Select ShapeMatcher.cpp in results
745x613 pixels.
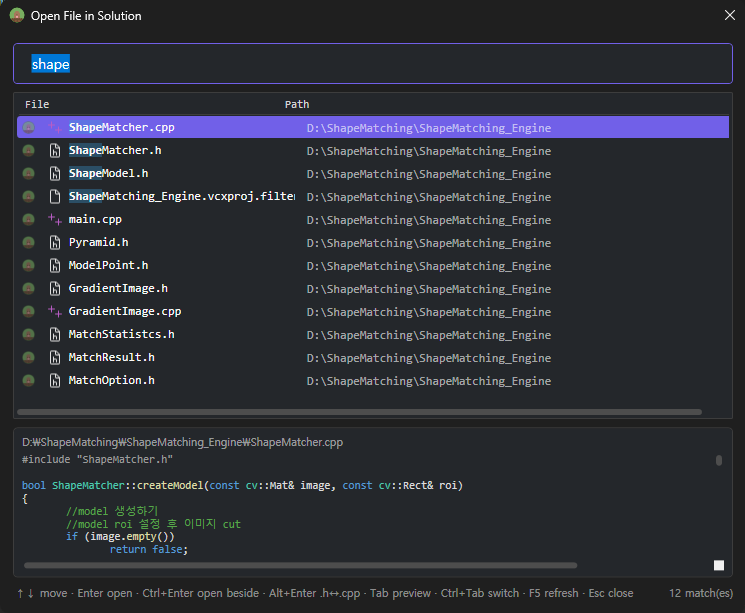coord(372,127)
